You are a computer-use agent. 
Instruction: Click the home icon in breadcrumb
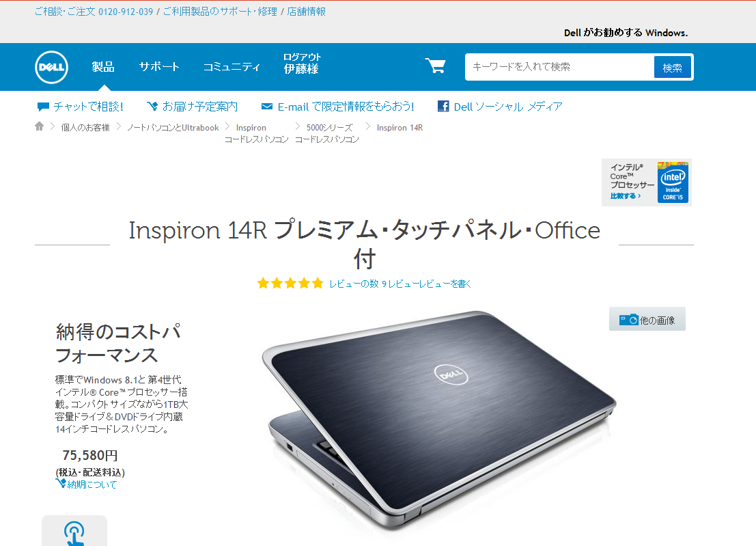40,126
